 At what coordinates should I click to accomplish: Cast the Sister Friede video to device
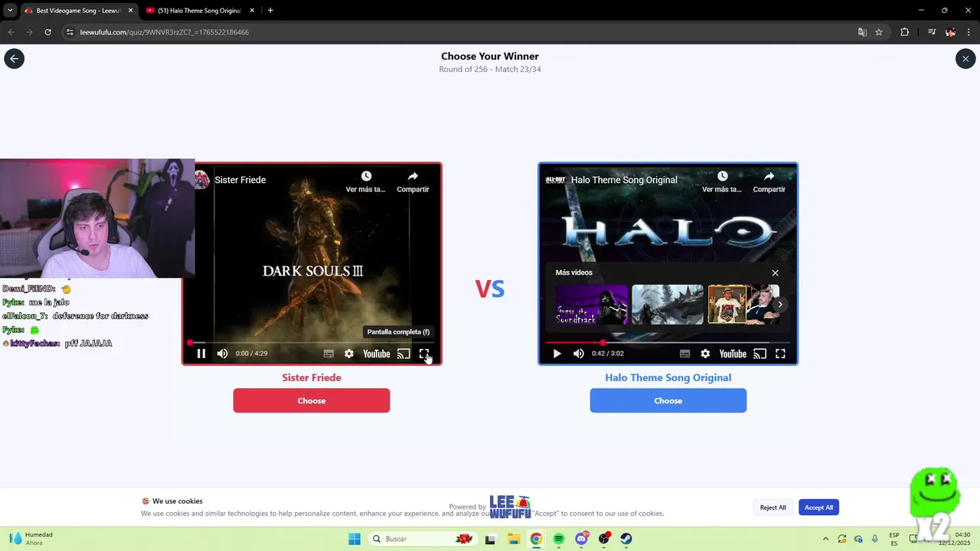(x=403, y=354)
